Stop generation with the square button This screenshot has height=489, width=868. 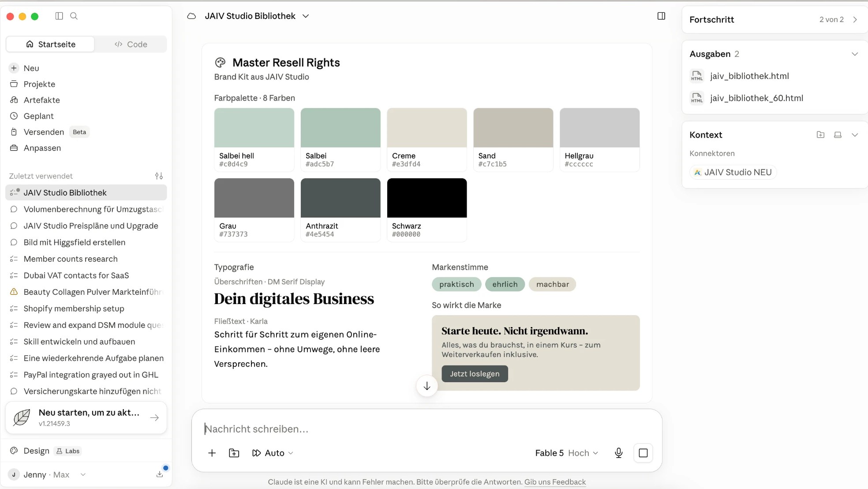point(643,453)
